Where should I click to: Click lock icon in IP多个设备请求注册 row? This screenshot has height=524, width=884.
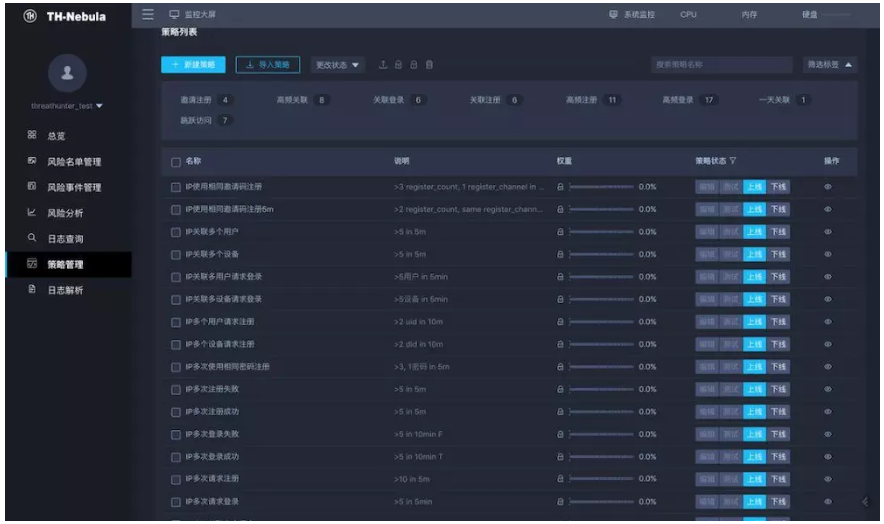pyautogui.click(x=560, y=344)
